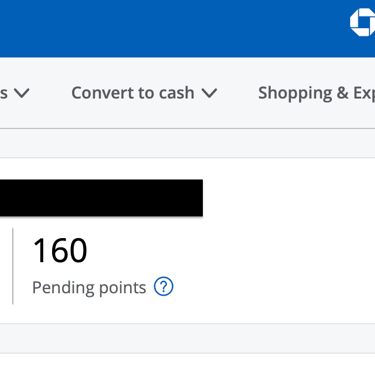Click the large number 160

click(60, 250)
